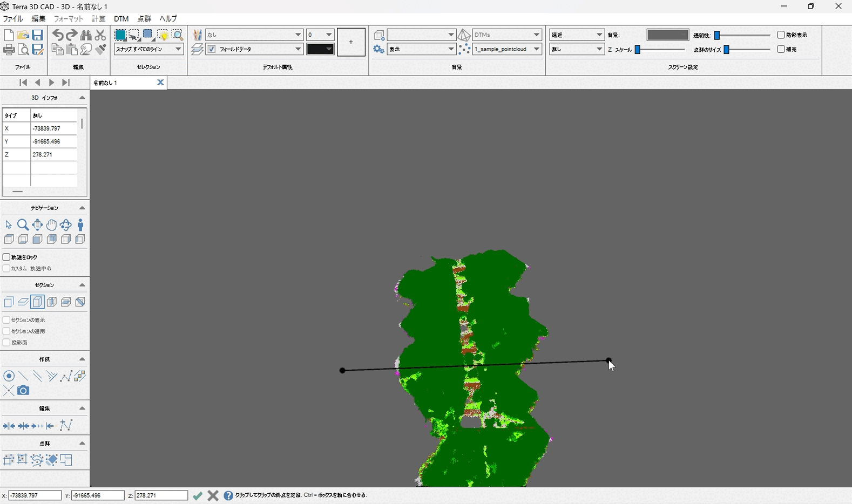Enable the 軌道をロック checkbox

pyautogui.click(x=6, y=257)
